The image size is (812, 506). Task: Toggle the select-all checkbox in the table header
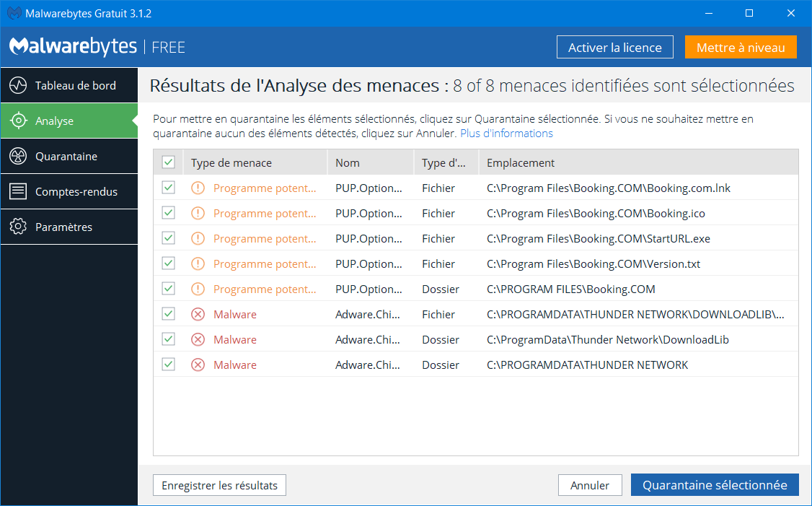tap(168, 162)
